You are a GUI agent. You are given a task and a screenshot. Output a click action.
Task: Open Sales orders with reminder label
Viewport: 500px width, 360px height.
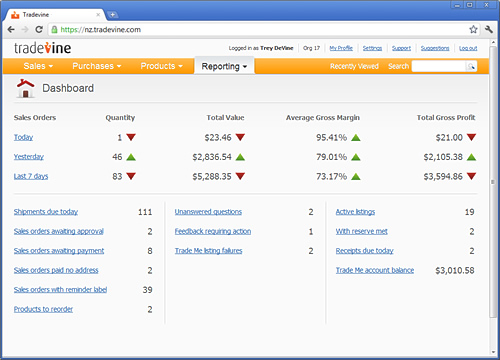[60, 290]
